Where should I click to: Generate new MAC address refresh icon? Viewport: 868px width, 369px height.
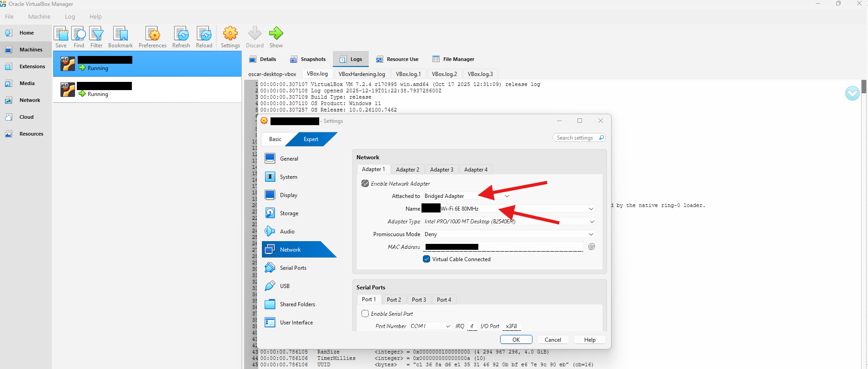pyautogui.click(x=592, y=247)
